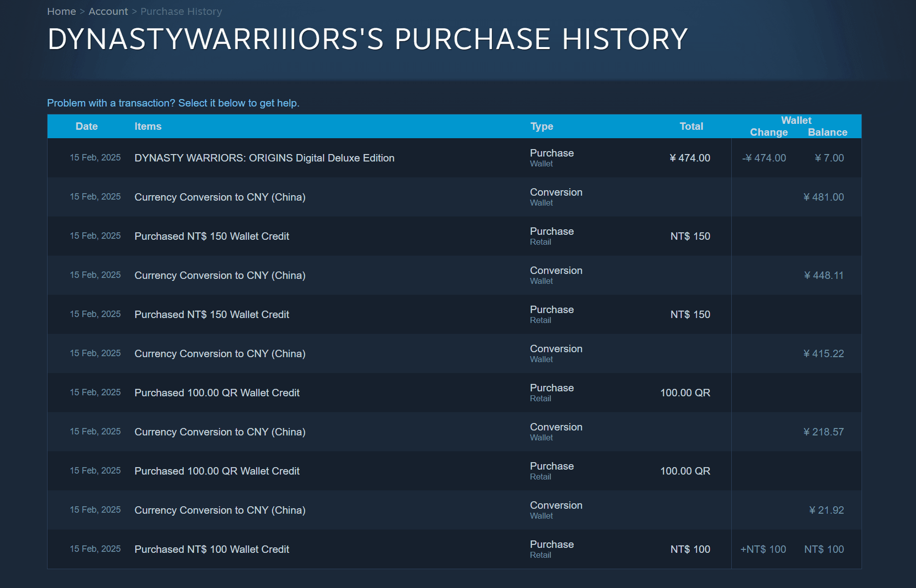This screenshot has width=916, height=588.
Task: Open the conversion row with ¥ 481.00 balance
Action: pos(454,197)
